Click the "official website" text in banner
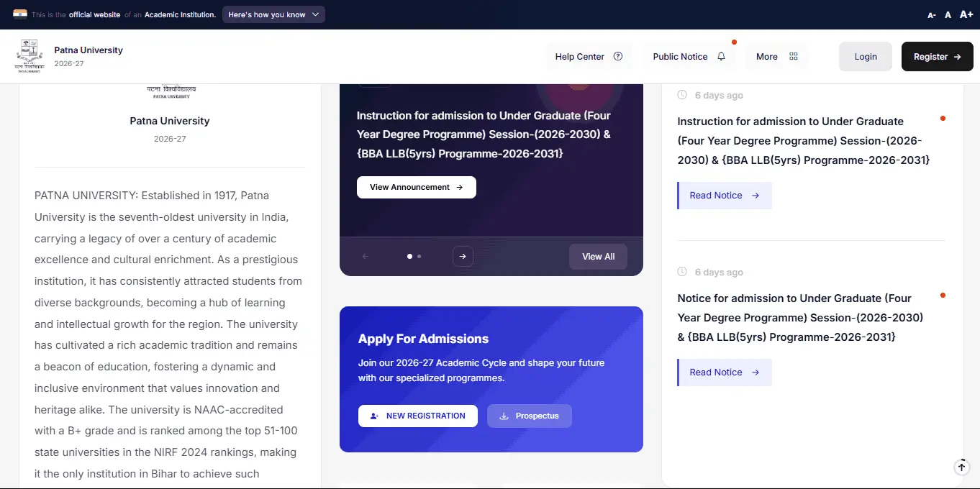Image resolution: width=980 pixels, height=489 pixels. point(94,14)
